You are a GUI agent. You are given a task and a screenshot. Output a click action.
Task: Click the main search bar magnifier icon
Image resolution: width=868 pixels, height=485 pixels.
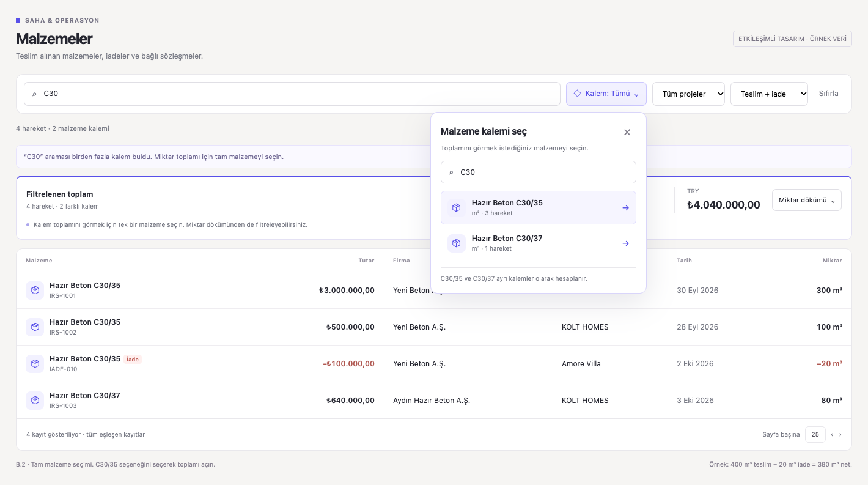point(34,94)
